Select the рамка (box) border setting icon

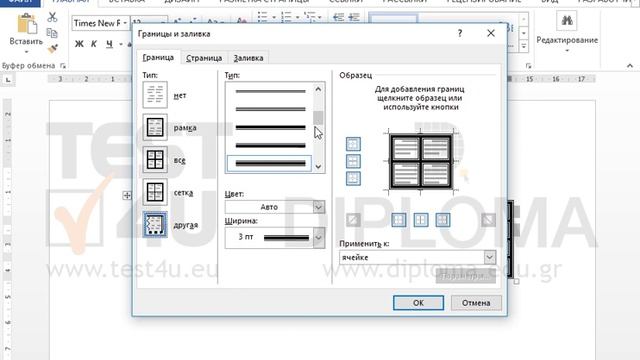(155, 127)
